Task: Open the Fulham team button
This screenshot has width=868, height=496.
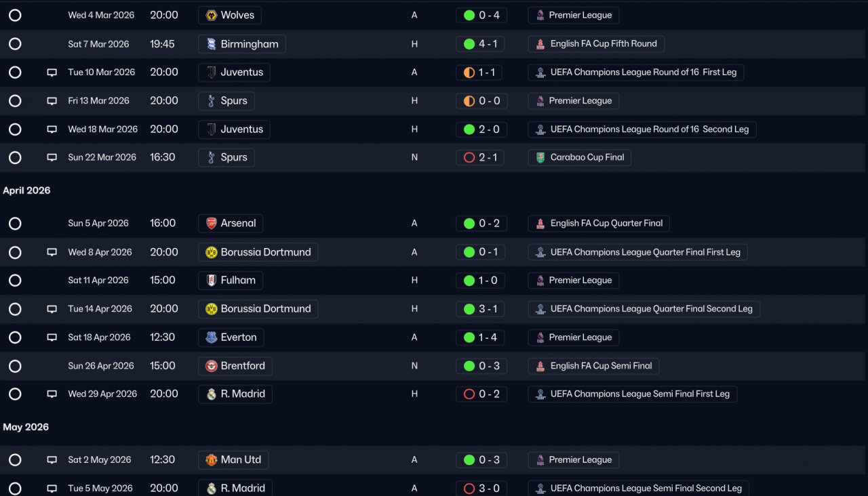Action: click(x=231, y=281)
